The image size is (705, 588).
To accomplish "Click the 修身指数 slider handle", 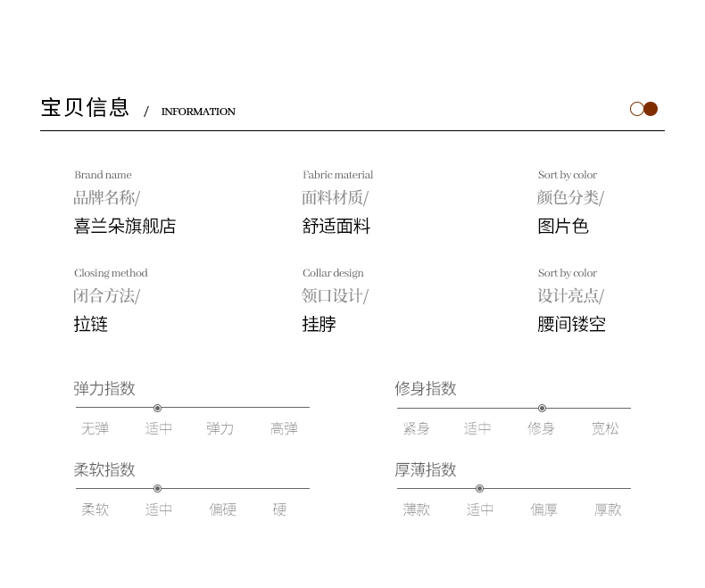I will 543,408.
